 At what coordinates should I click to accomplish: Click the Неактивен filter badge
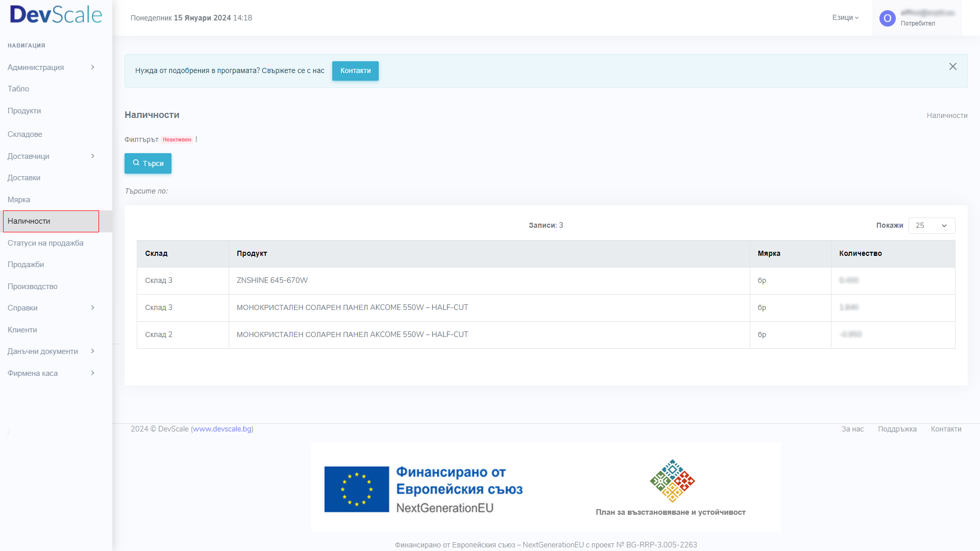click(177, 139)
